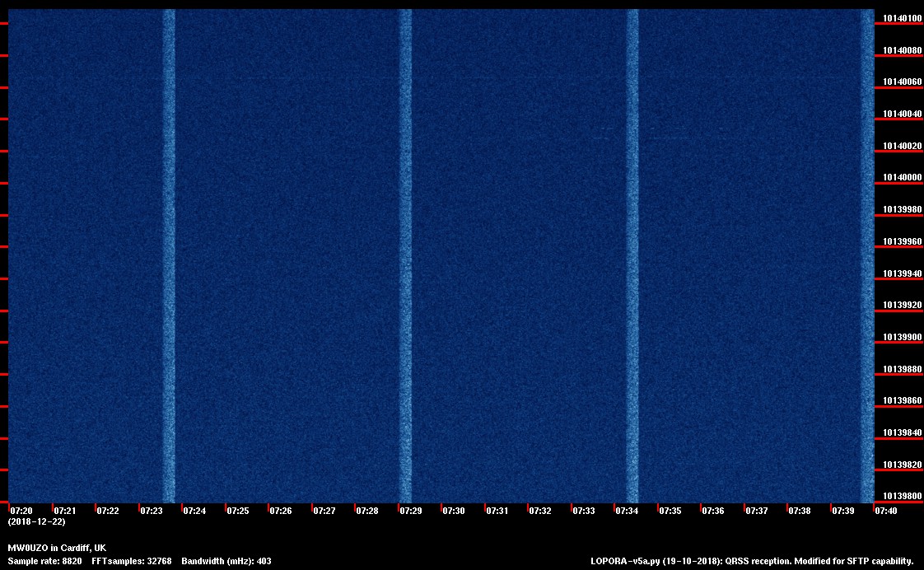924x570 pixels.
Task: Click the vertical signal burst near 07:29
Action: (x=405, y=255)
